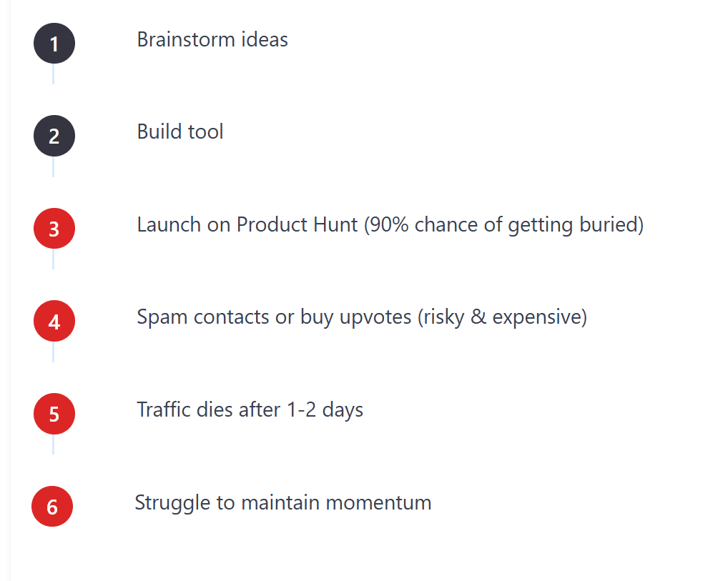Click the connector line below step 3
This screenshot has width=728, height=581.
coord(53,259)
